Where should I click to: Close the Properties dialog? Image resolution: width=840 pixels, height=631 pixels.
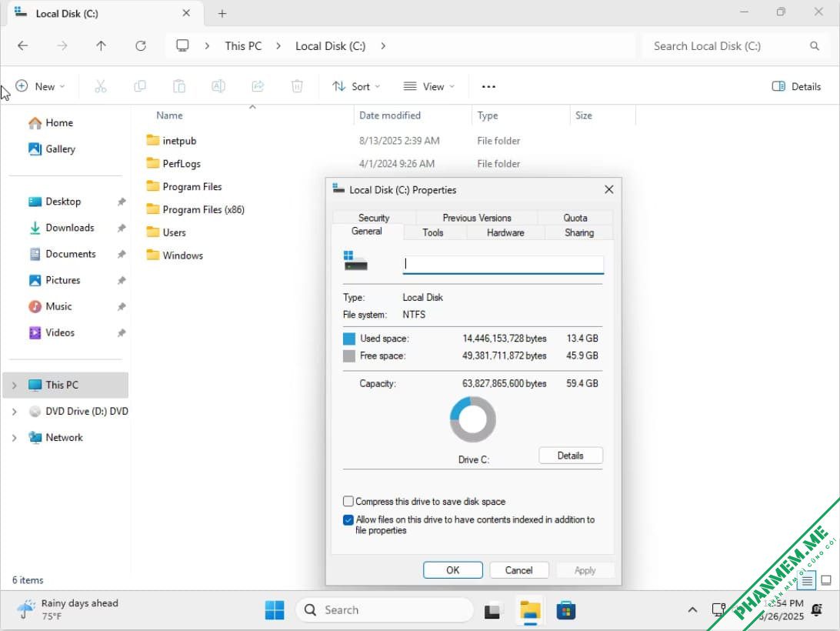[x=608, y=190]
